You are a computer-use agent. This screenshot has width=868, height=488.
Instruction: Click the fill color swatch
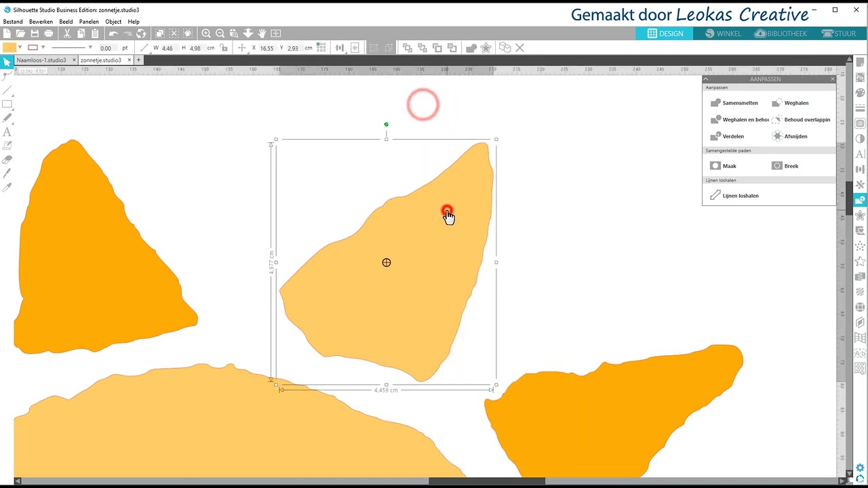[9, 47]
